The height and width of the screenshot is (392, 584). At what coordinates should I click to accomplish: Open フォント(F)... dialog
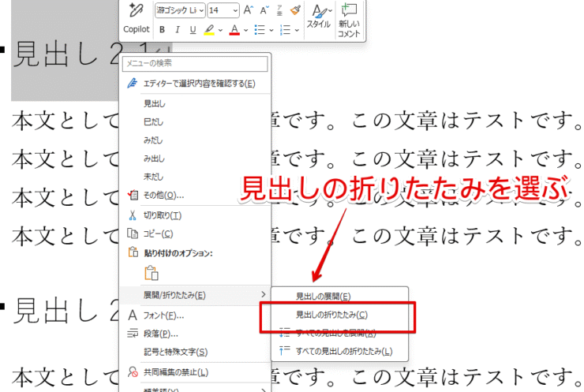coord(195,315)
